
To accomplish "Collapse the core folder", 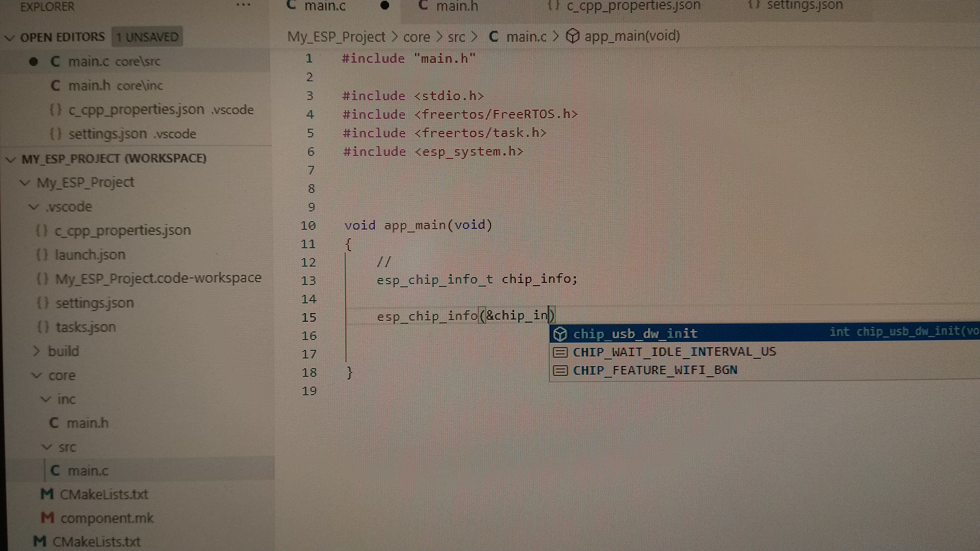I will pyautogui.click(x=37, y=375).
